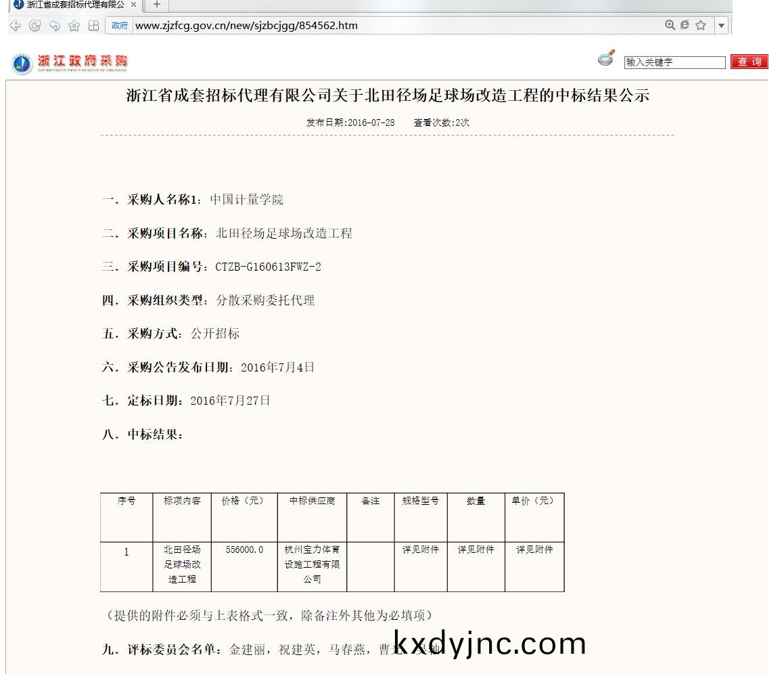This screenshot has width=784, height=674.
Task: Expand the address bar dropdown arrow
Action: [x=721, y=26]
